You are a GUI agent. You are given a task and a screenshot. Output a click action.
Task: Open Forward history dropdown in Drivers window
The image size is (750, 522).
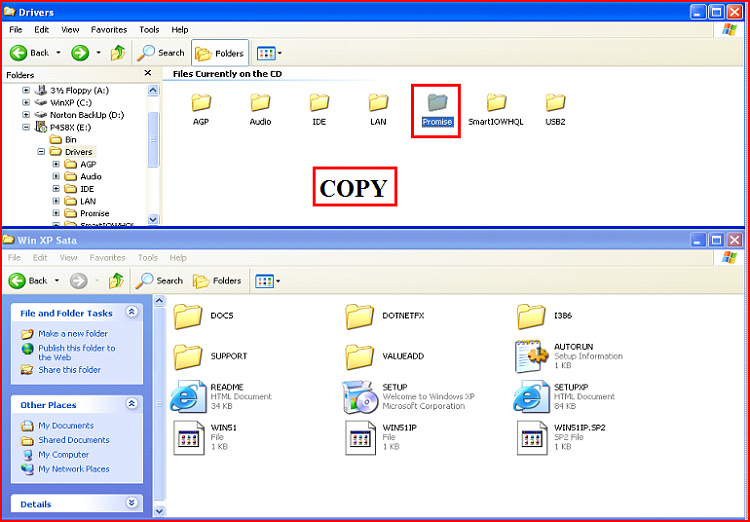tap(98, 53)
